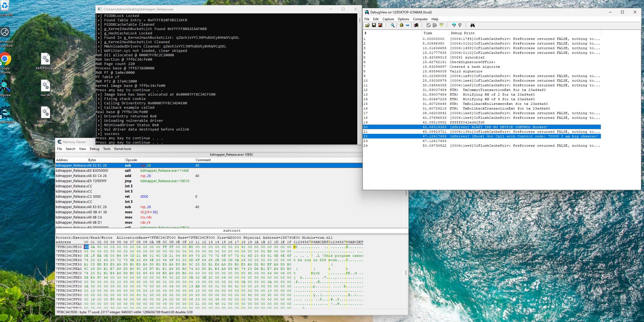This screenshot has width=644, height=322.
Task: Toggle Capture Kernel gear icon in DebugView
Action: click(x=402, y=25)
